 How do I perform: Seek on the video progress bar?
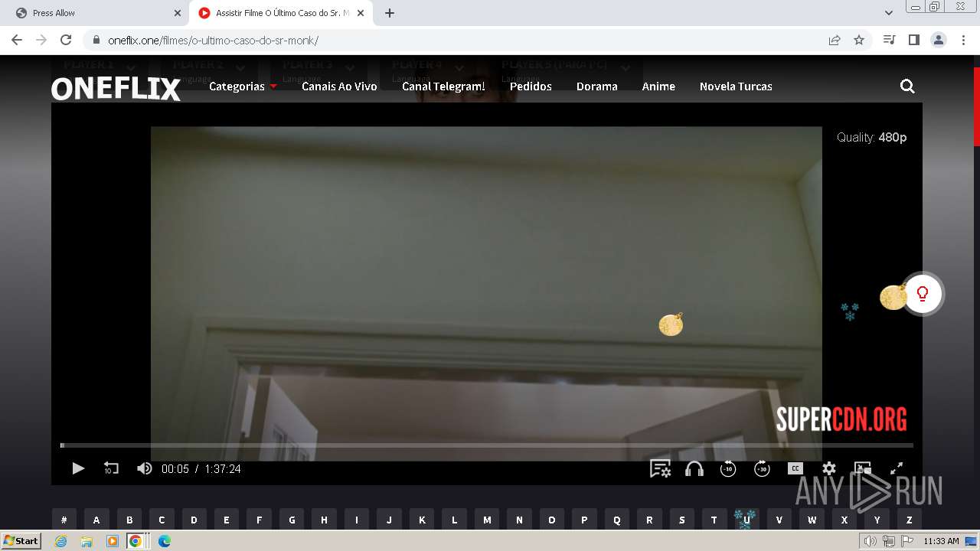[x=487, y=445]
